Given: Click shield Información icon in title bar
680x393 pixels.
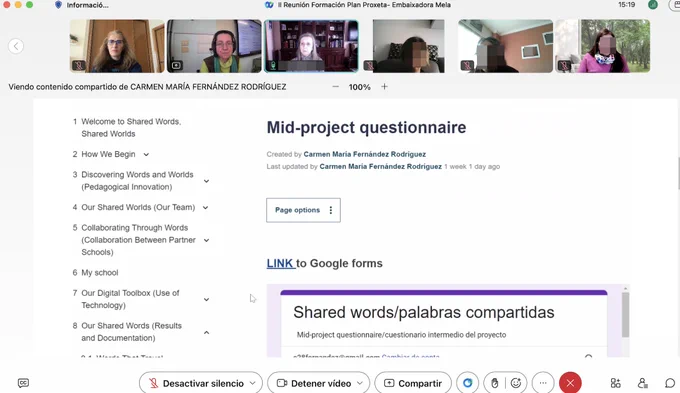Looking at the screenshot, I should 58,5.
